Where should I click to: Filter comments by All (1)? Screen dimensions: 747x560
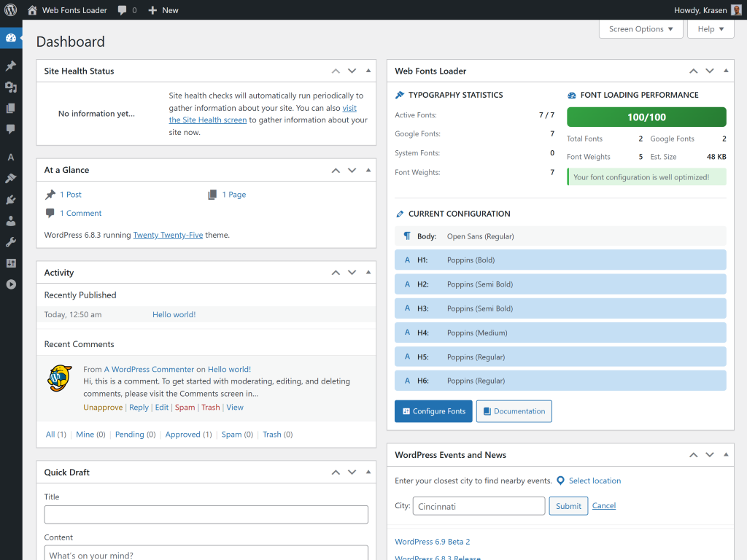coord(55,435)
